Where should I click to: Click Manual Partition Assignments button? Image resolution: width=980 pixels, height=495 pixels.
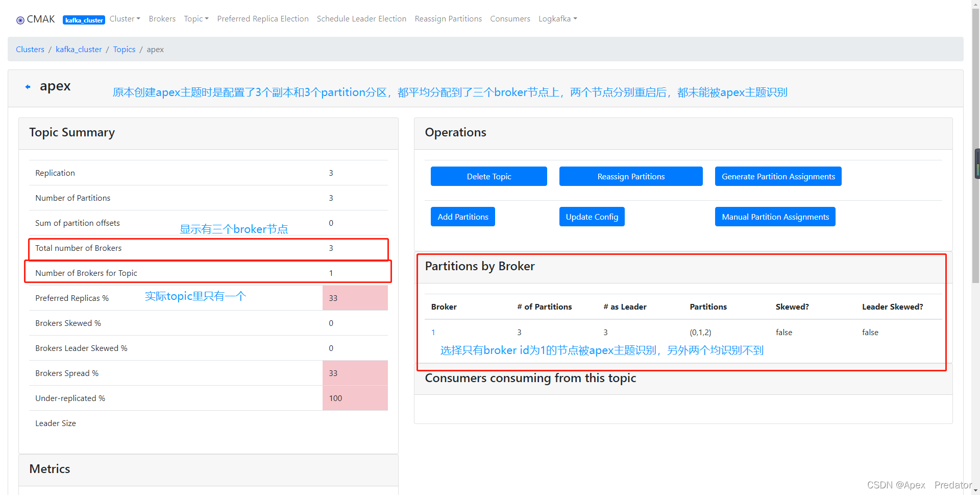(x=775, y=217)
